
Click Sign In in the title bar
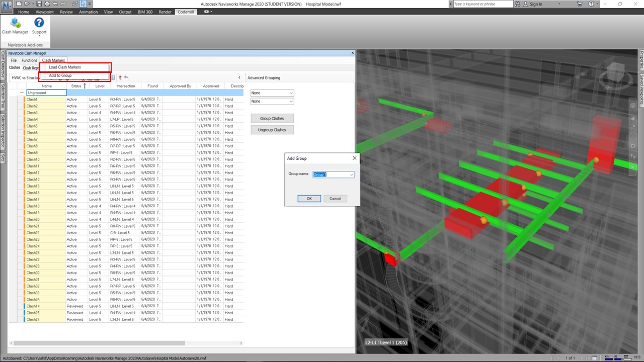536,4
